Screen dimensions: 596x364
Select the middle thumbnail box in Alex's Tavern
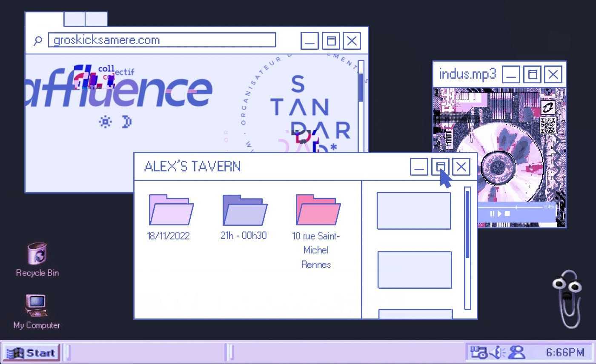coord(415,270)
